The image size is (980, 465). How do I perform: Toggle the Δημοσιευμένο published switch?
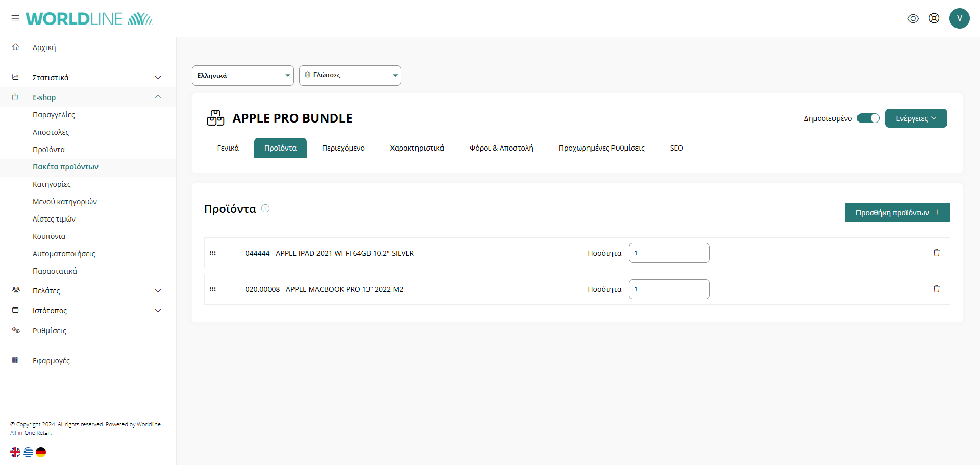tap(868, 118)
